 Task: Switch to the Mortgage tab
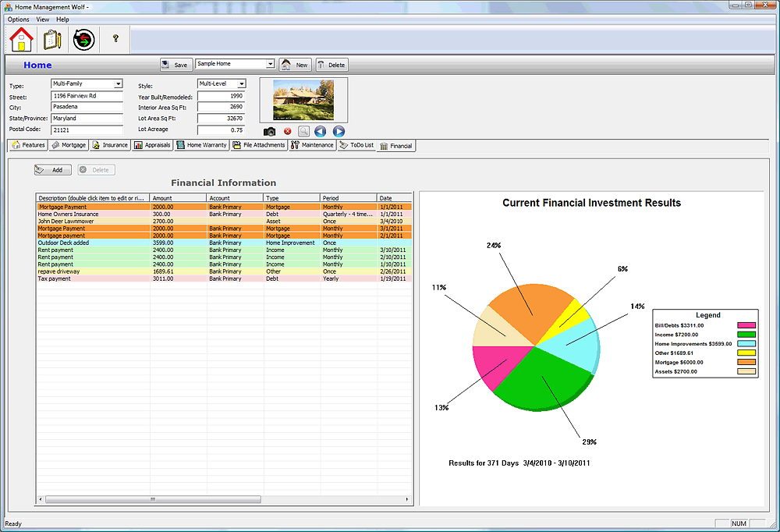[69, 145]
